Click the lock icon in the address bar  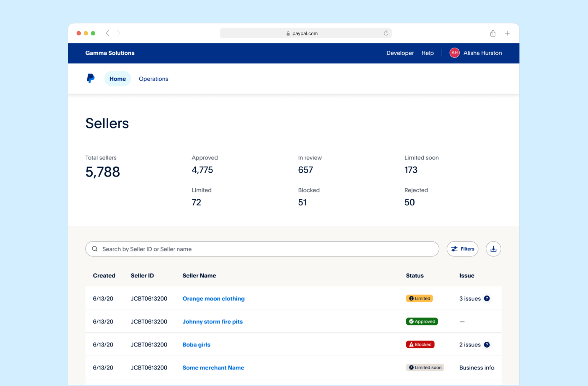click(288, 33)
